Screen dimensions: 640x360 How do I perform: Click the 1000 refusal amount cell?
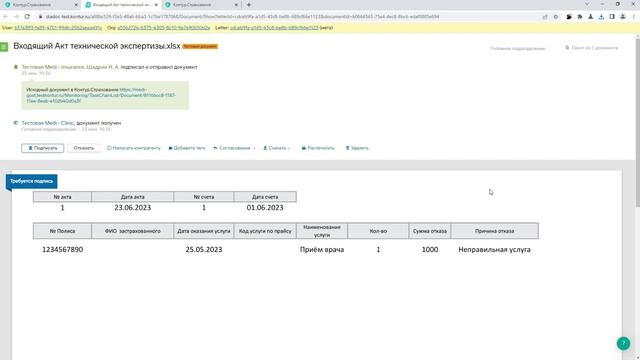430,249
